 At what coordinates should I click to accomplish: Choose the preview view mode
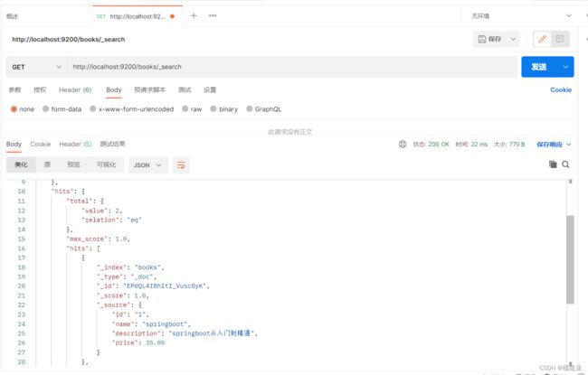click(x=73, y=164)
